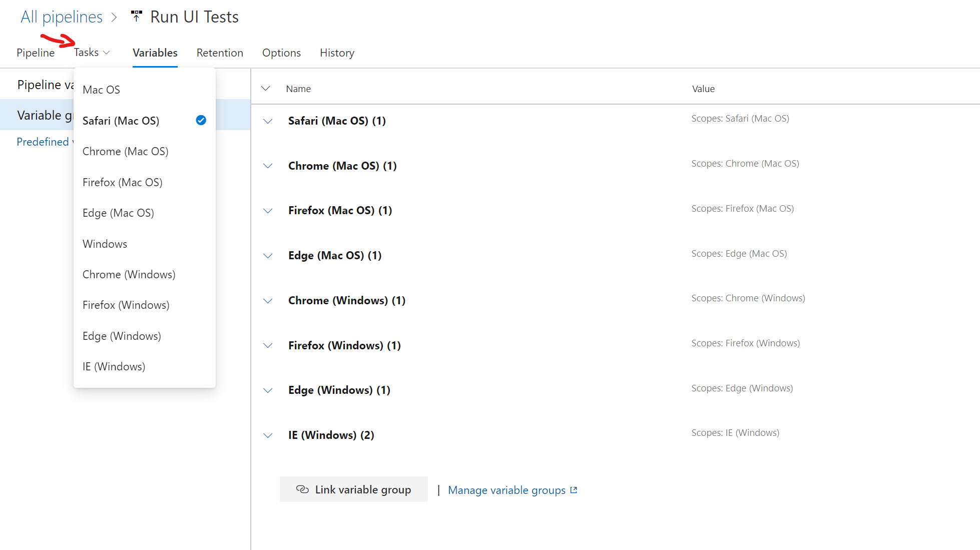Screen dimensions: 980x550
Task: Switch to the Retention tab
Action: point(220,53)
